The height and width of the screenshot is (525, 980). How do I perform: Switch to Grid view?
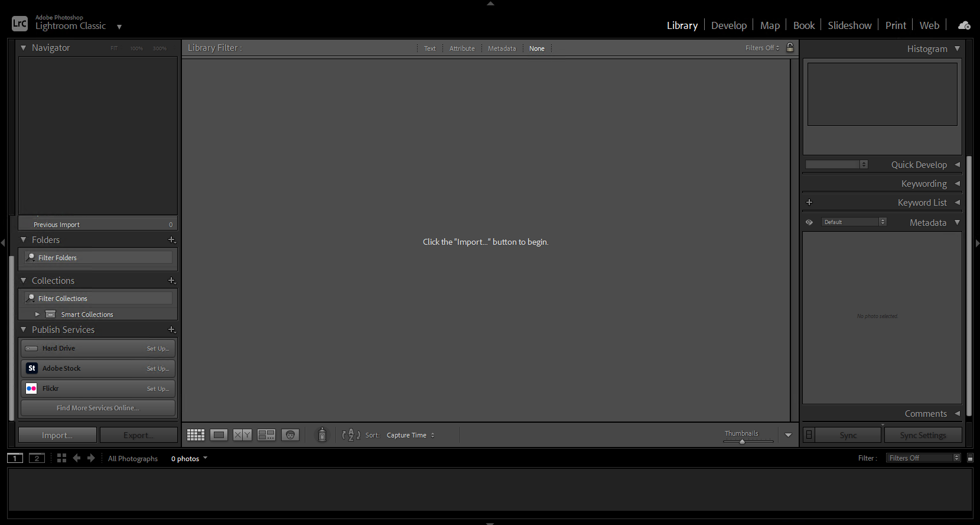[196, 435]
